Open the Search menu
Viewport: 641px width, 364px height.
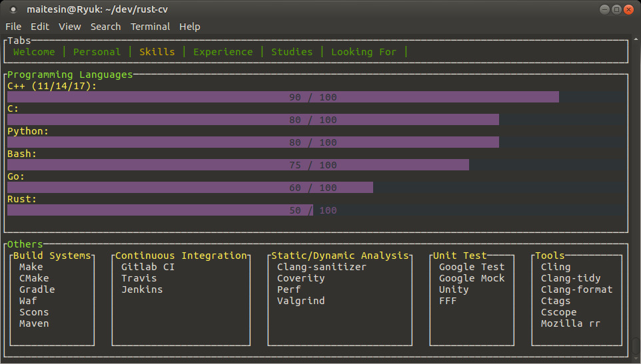[106, 27]
